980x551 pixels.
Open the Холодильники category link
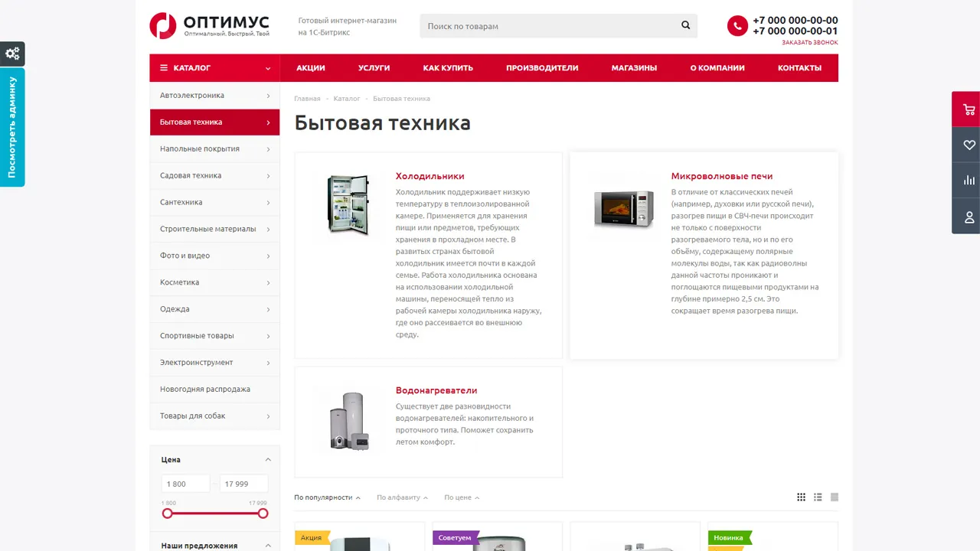tap(430, 176)
